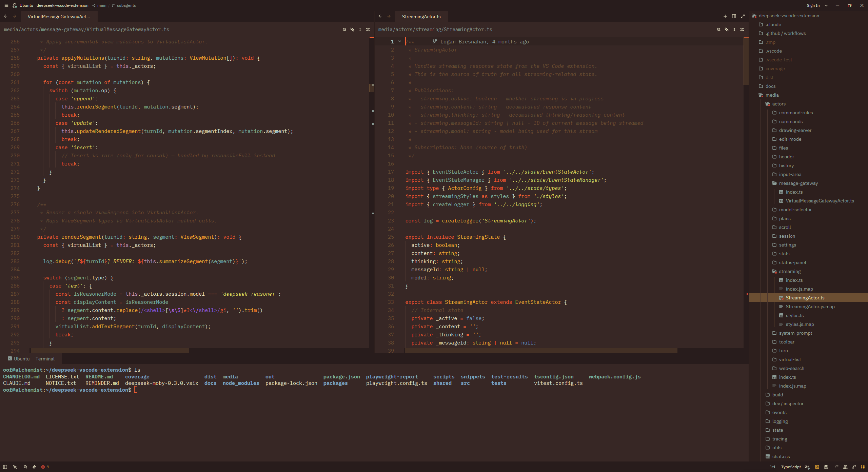The image size is (868, 472).
Task: Open the Sign In button
Action: click(813, 5)
